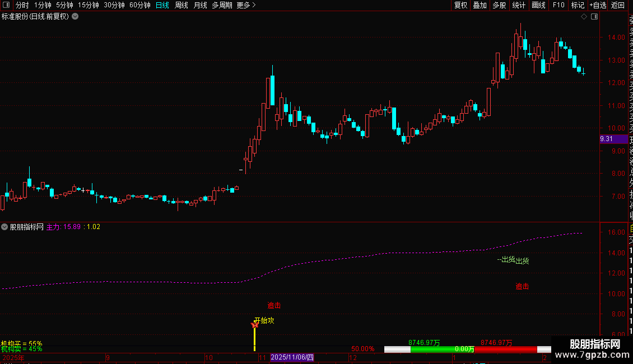
Task: Select the 15分钟 period tab
Action: (x=88, y=5)
